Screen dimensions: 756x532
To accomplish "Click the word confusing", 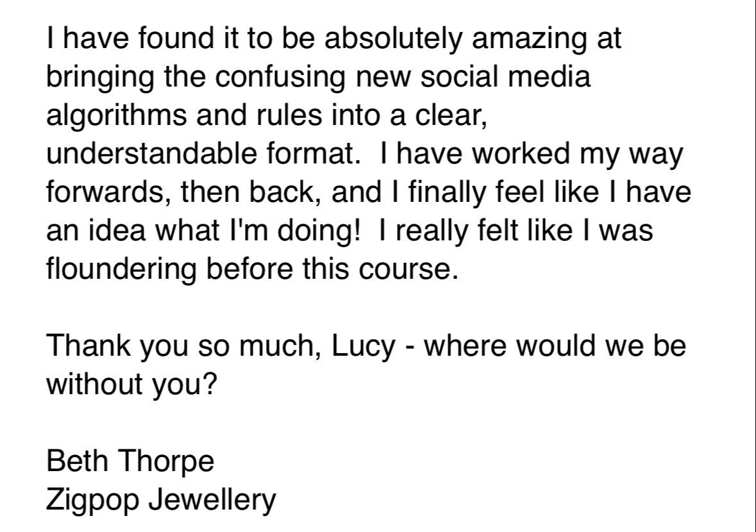I will pos(280,77).
